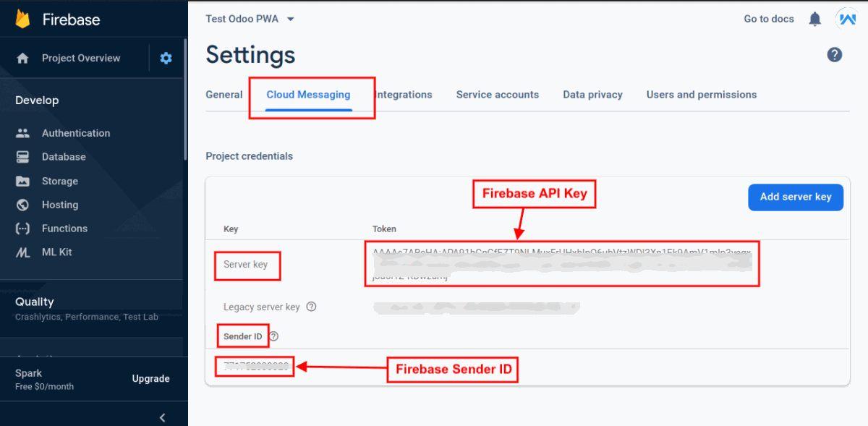868x426 pixels.
Task: Show help for Sender ID
Action: pyautogui.click(x=273, y=336)
